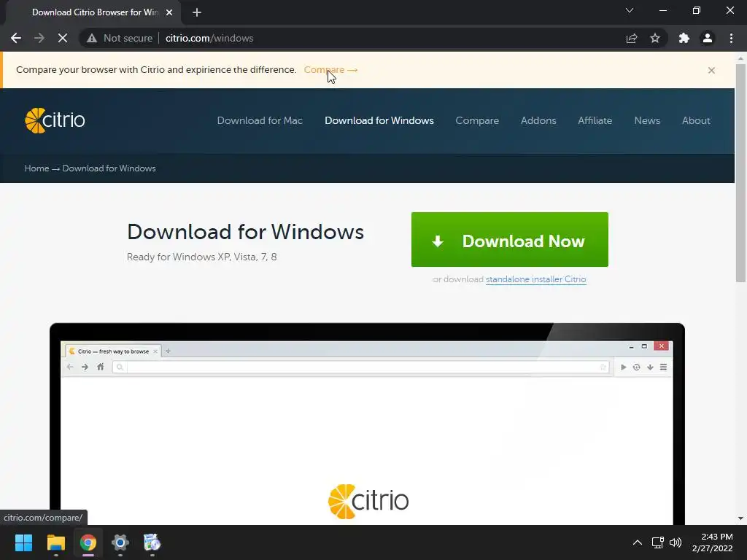Click the Compare link in the banner

click(x=330, y=69)
